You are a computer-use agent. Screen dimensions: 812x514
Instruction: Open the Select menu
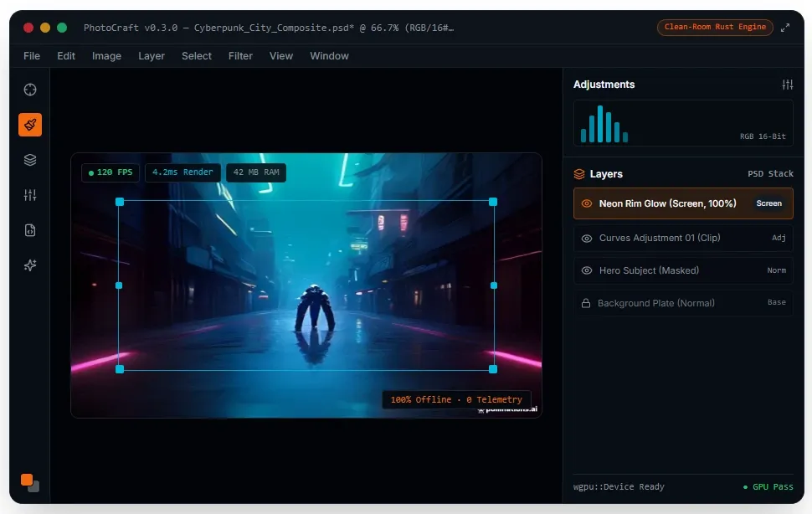click(x=197, y=56)
